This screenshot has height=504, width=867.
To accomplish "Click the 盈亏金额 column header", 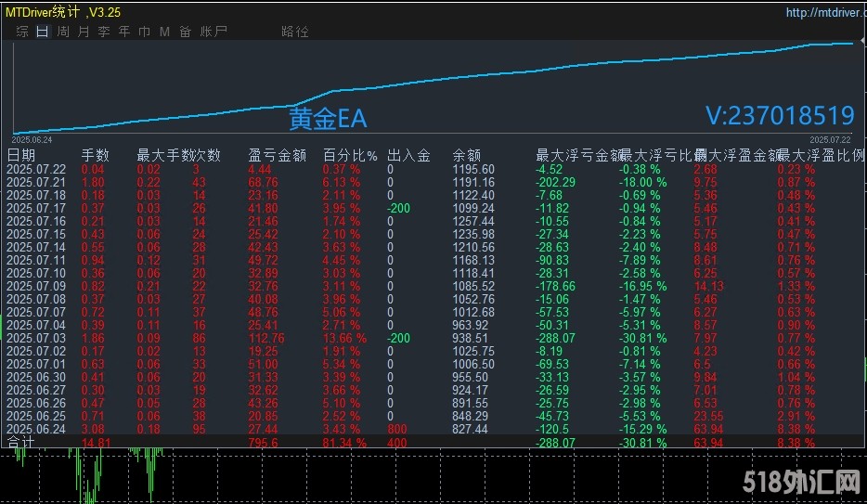I will pos(277,155).
